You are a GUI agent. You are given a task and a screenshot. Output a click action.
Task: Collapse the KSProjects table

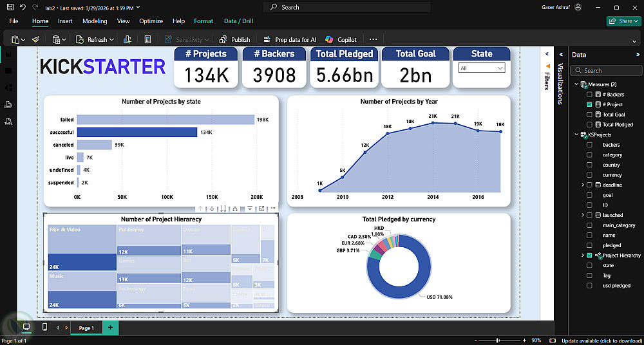(576, 135)
